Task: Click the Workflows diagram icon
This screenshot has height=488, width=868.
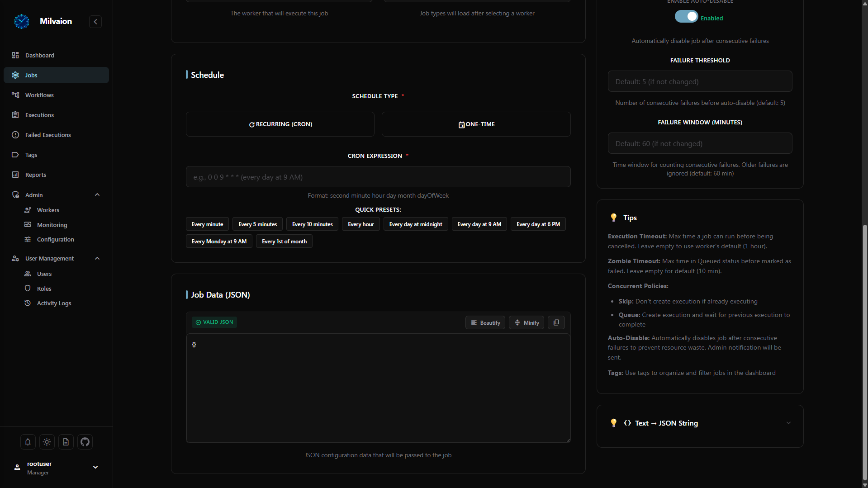Action: [x=15, y=95]
